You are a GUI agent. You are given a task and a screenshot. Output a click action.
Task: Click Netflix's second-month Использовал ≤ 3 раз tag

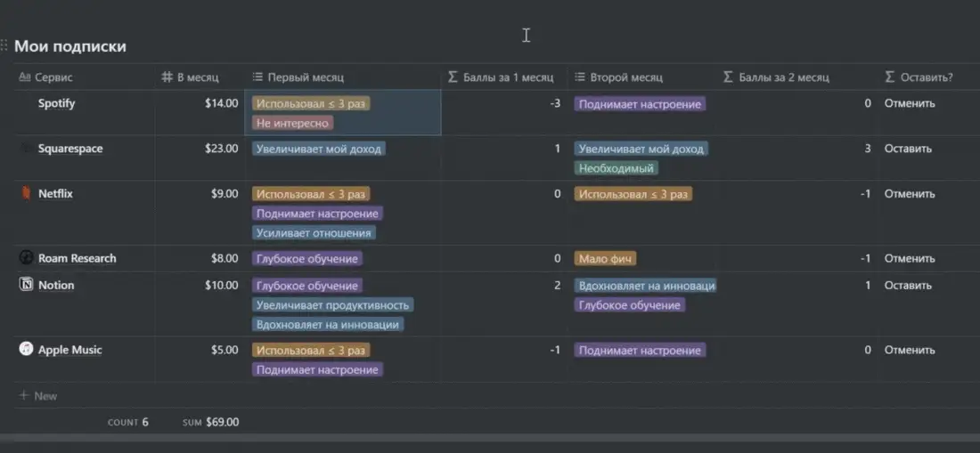point(633,194)
